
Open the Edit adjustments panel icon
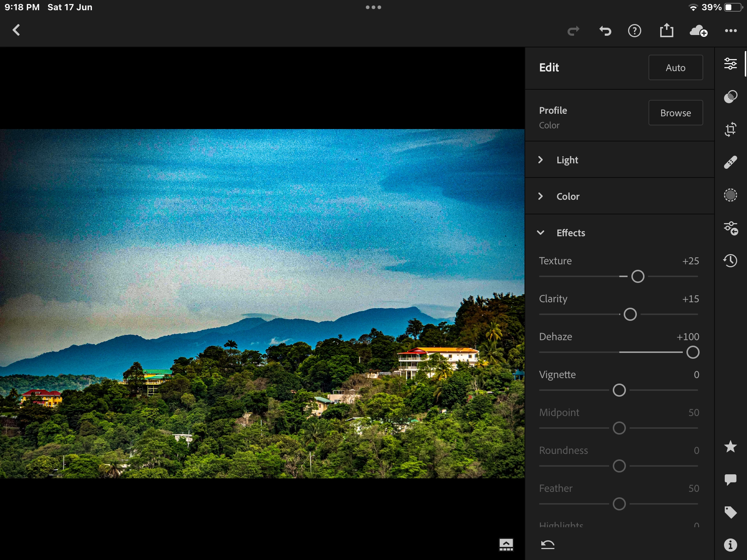tap(730, 64)
